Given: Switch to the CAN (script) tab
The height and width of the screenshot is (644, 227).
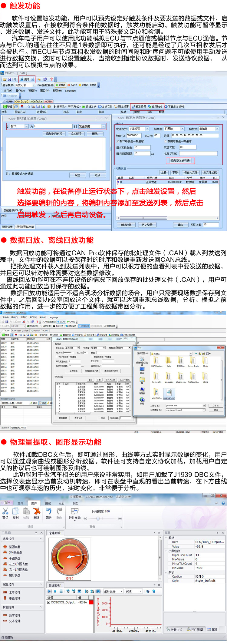Looking at the screenshot, I should 22,102.
